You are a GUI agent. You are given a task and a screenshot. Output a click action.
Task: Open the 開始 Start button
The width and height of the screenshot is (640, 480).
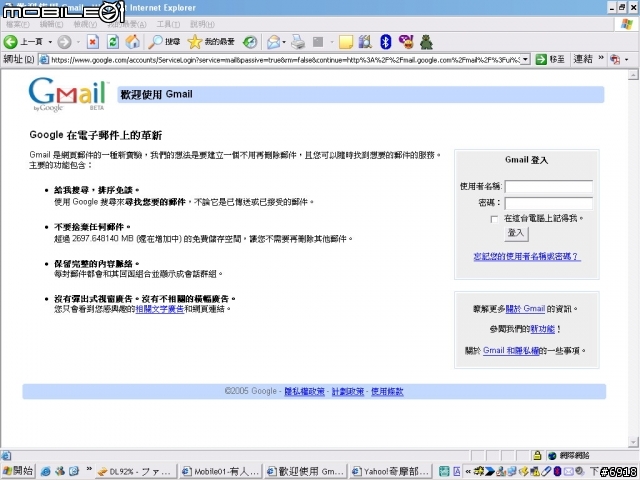pos(18,471)
